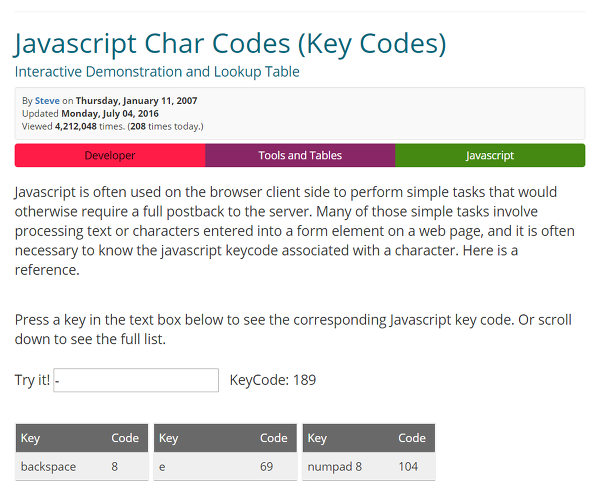Open the Tools and Tables category

click(300, 155)
